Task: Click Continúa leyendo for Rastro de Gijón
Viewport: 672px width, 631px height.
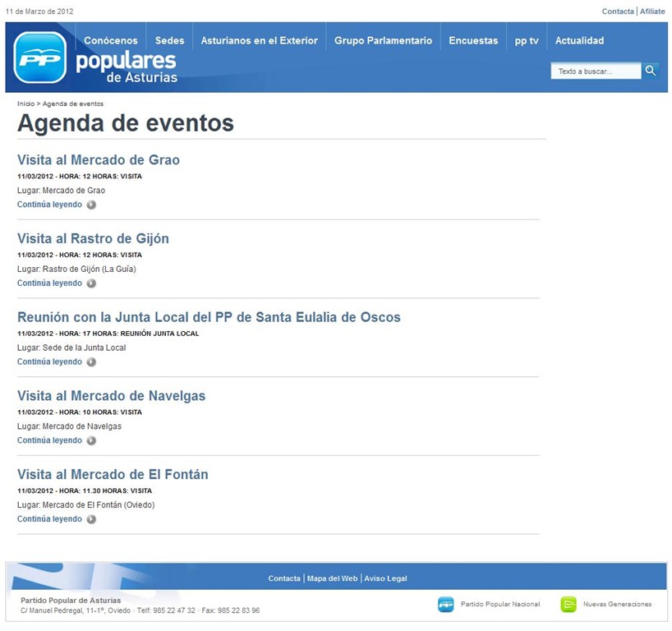Action: click(49, 283)
